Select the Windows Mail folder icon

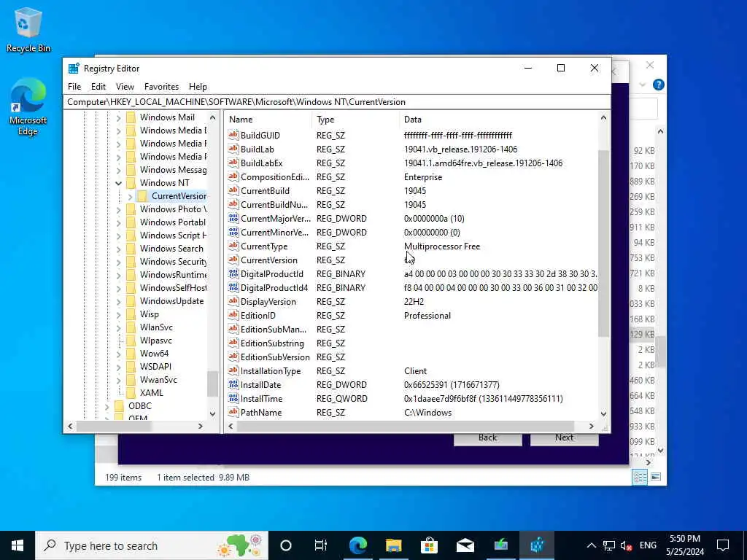(x=131, y=117)
